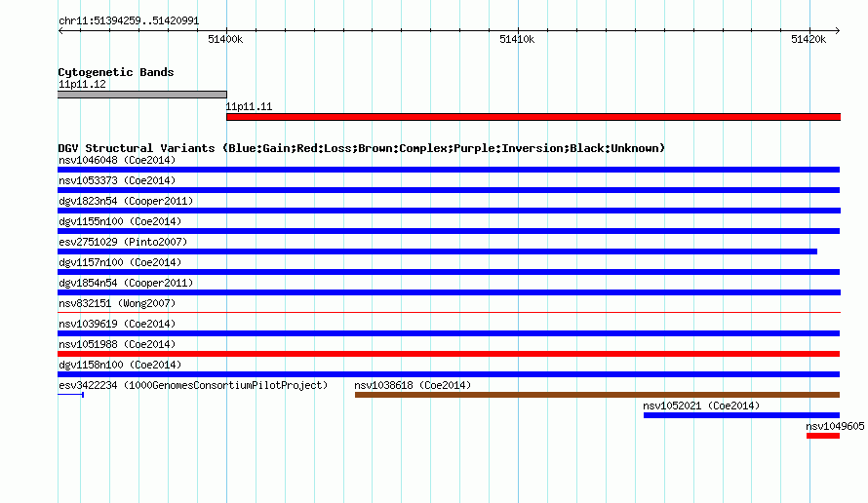The height and width of the screenshot is (503, 868).
Task: Open variant dgv1155n100 (Coe2014) label
Action: click(x=120, y=221)
